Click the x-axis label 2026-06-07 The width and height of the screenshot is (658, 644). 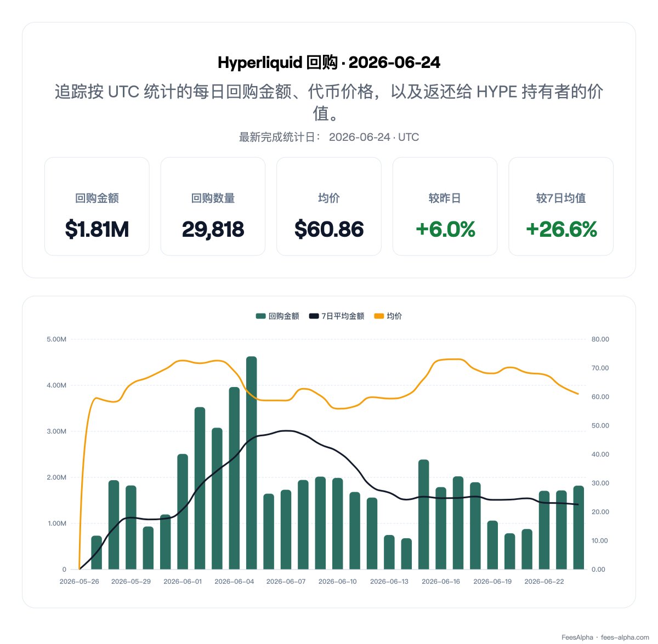[x=286, y=582]
